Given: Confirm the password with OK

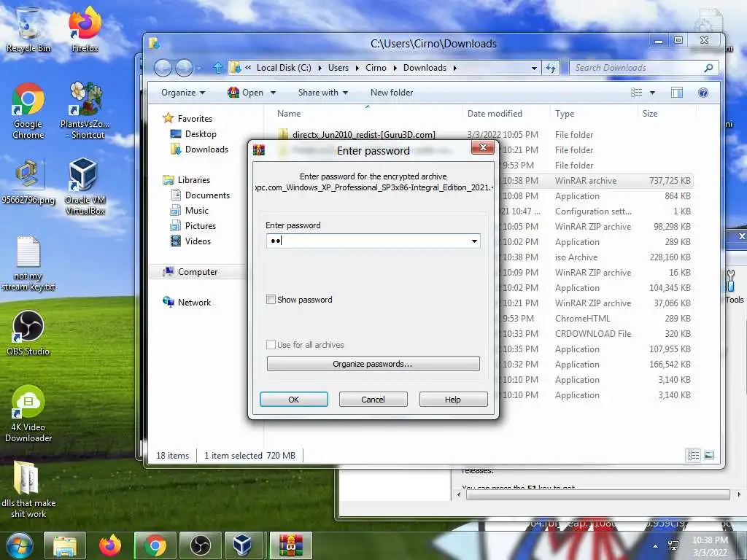Looking at the screenshot, I should pos(293,400).
